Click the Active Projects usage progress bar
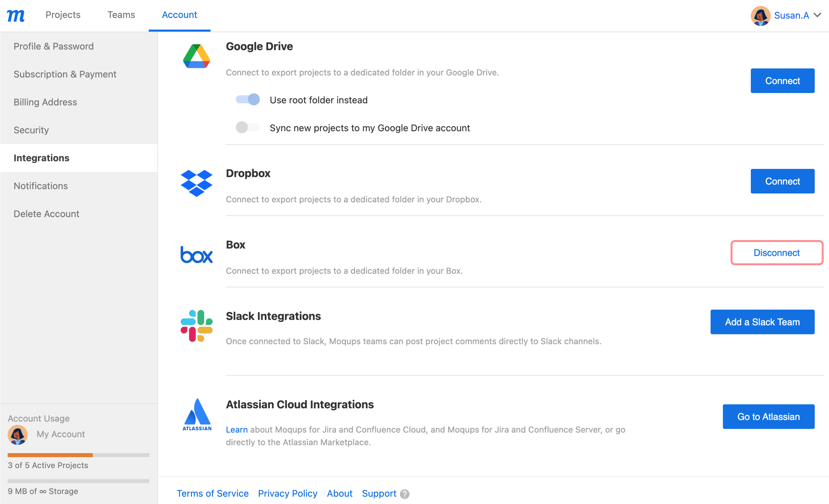 [x=79, y=455]
